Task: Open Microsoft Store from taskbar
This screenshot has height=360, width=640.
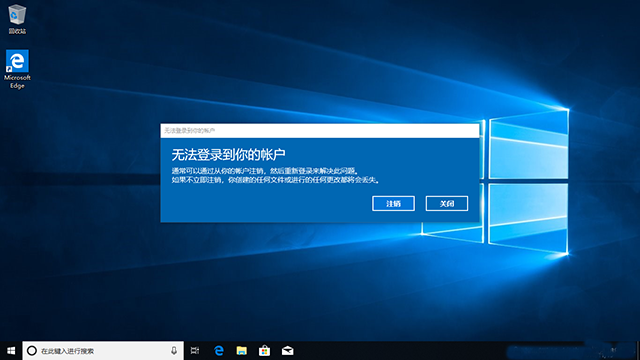Action: pyautogui.click(x=264, y=351)
